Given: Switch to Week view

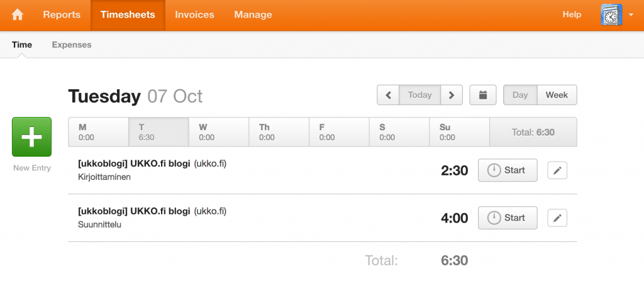Looking at the screenshot, I should pos(557,95).
